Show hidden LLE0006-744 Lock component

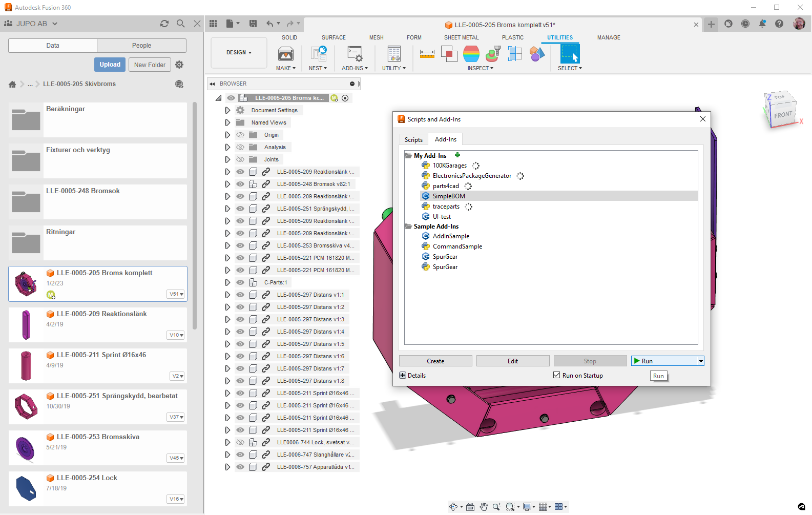pyautogui.click(x=240, y=442)
